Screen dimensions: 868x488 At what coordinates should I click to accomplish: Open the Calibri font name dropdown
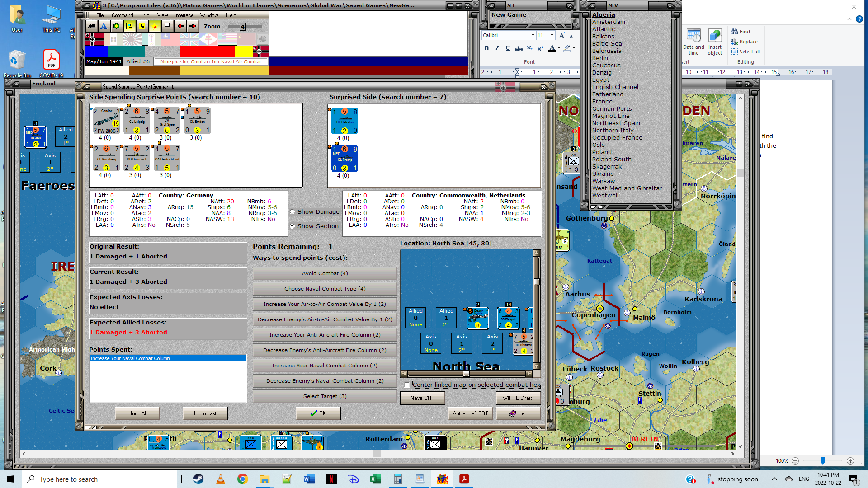533,35
